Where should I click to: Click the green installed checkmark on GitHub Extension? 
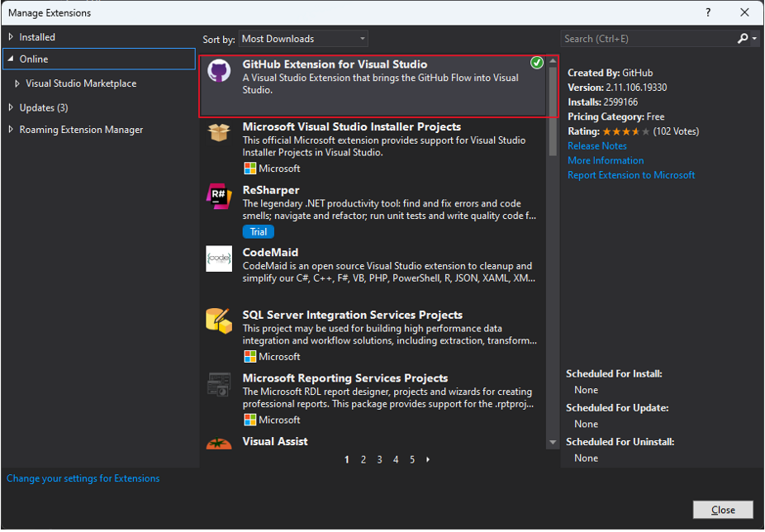[536, 62]
